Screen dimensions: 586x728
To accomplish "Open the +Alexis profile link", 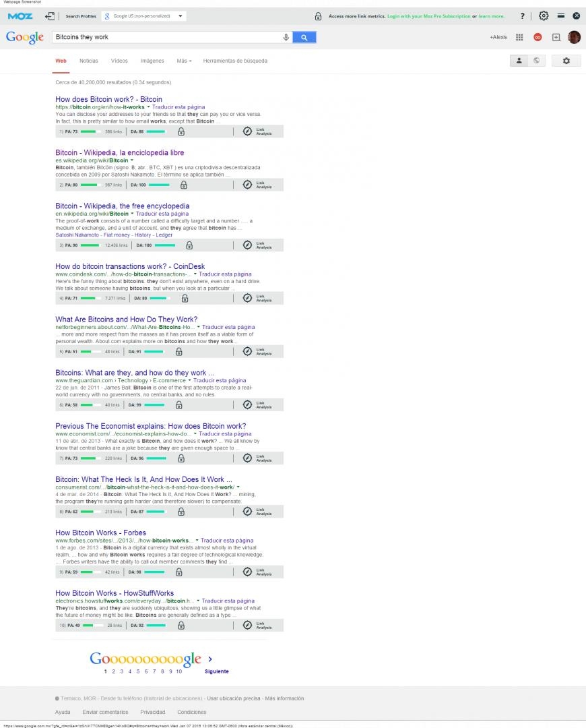I will tap(498, 37).
